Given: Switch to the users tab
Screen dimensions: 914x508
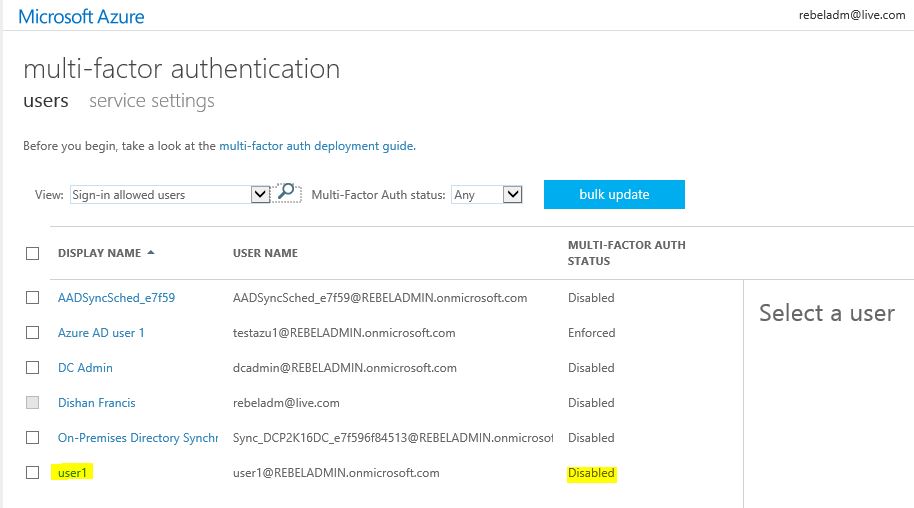Looking at the screenshot, I should tap(46, 101).
